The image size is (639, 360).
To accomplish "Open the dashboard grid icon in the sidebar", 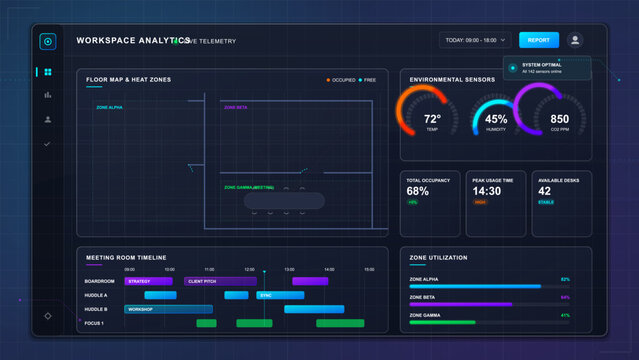I will (48, 72).
